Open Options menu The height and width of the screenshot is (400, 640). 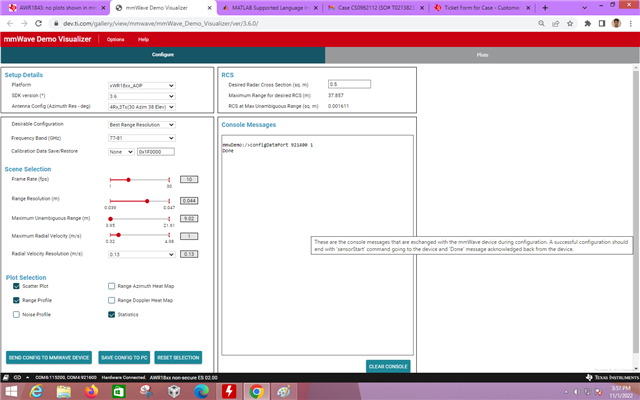[x=116, y=40]
